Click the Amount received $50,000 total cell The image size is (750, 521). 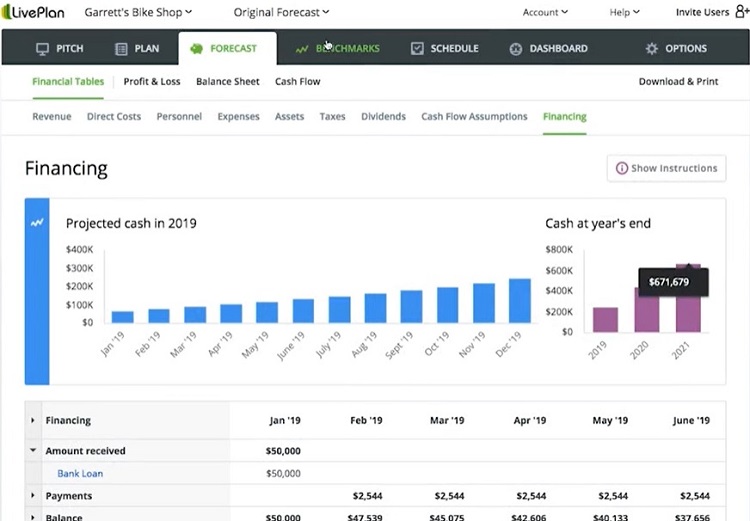tap(283, 451)
